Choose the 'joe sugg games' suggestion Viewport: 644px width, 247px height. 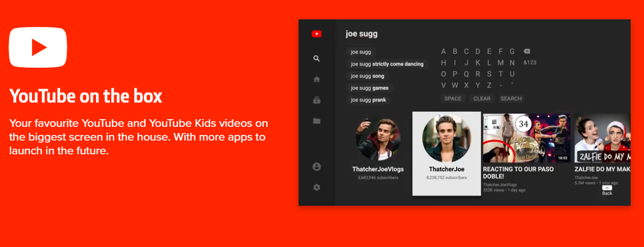click(369, 88)
